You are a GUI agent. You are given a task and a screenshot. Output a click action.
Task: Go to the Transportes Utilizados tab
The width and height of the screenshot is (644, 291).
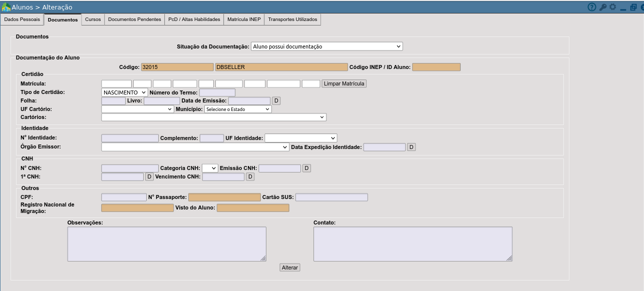coord(292,19)
